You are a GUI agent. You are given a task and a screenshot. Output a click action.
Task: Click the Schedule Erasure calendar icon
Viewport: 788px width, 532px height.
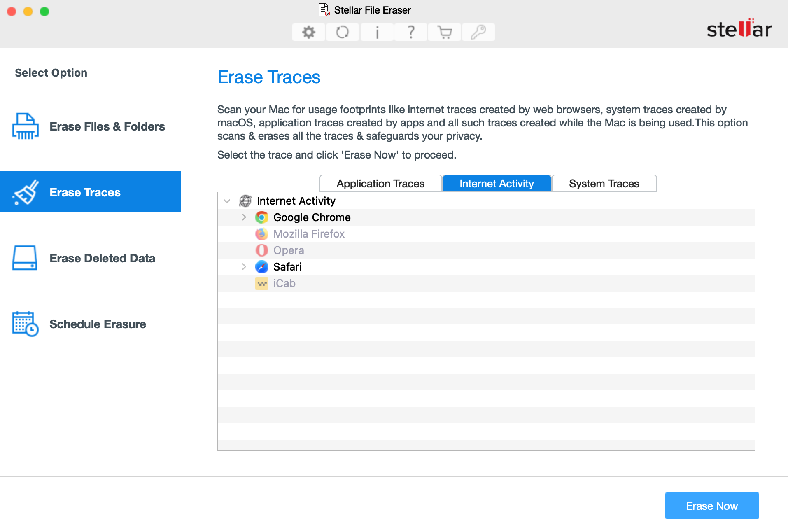click(x=26, y=324)
